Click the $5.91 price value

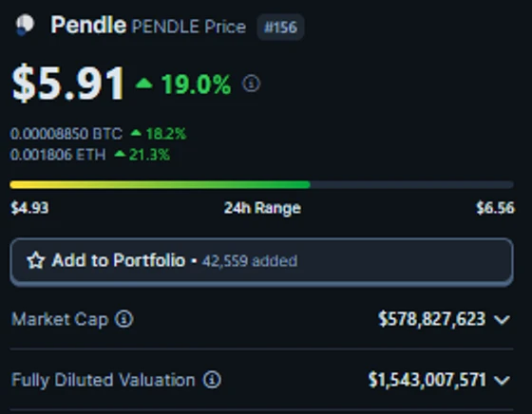click(x=68, y=84)
